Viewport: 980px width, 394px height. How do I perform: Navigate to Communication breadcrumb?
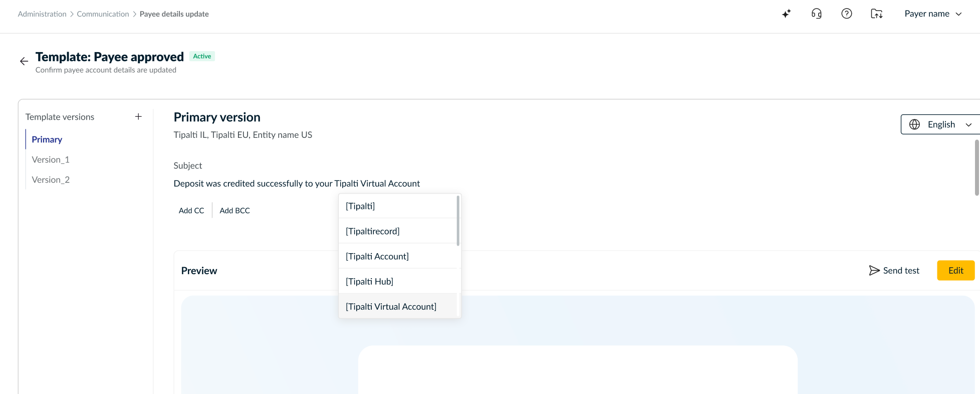point(103,14)
